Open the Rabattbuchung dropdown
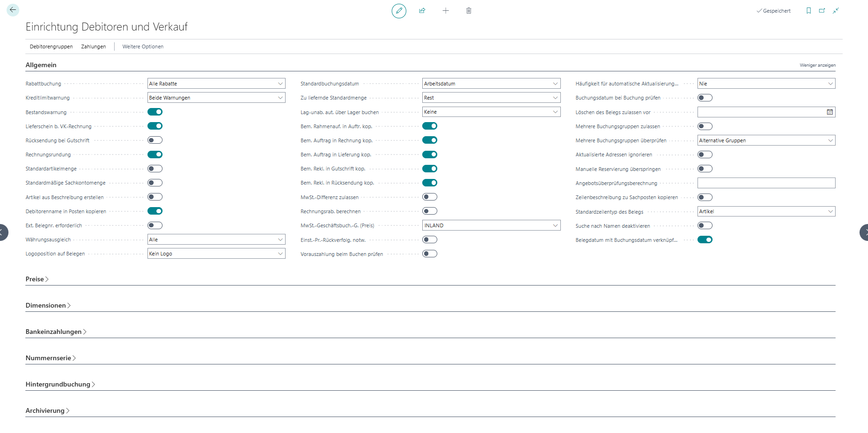The image size is (868, 433). tap(216, 84)
